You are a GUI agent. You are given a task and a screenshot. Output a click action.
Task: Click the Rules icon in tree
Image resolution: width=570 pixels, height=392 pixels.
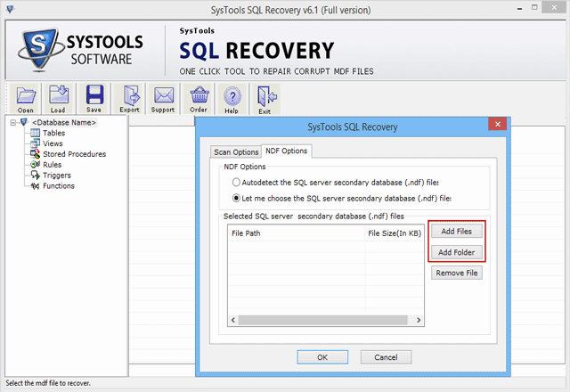pyautogui.click(x=36, y=164)
